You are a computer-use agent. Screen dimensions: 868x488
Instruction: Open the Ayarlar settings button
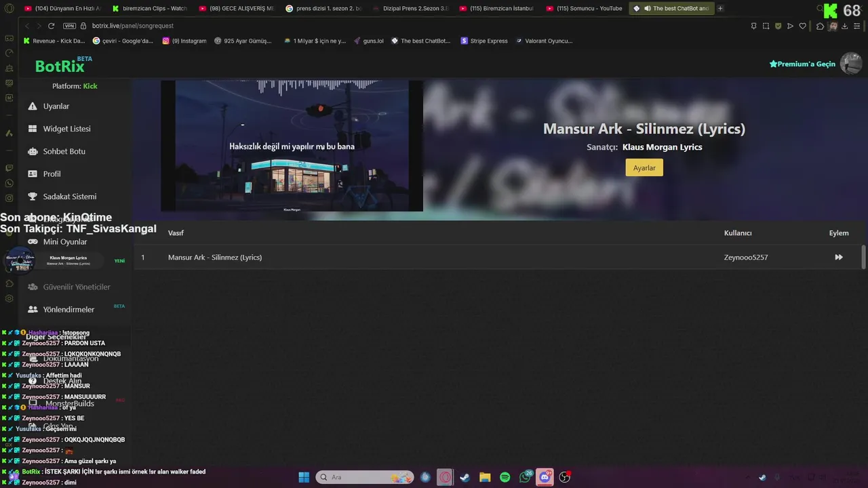coord(644,167)
